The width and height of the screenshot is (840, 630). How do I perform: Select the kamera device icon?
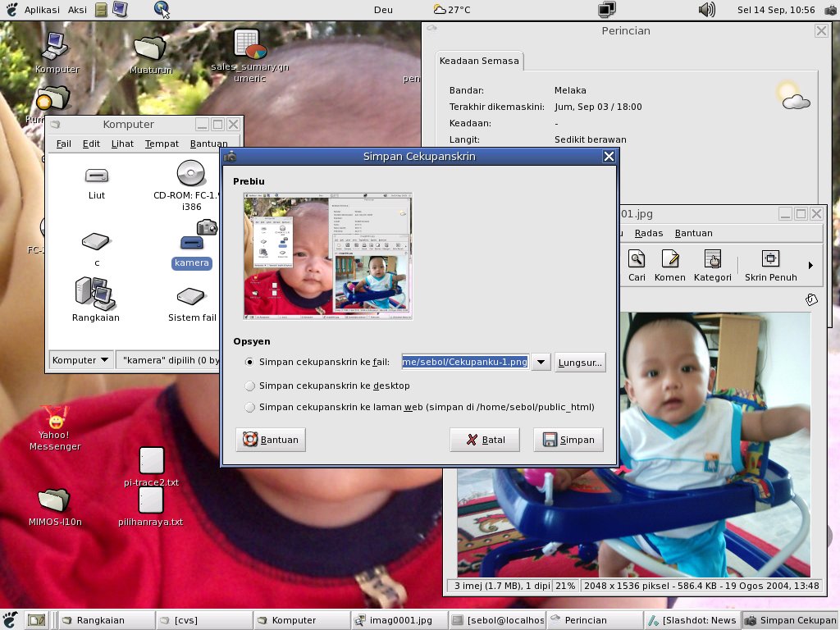tap(192, 243)
